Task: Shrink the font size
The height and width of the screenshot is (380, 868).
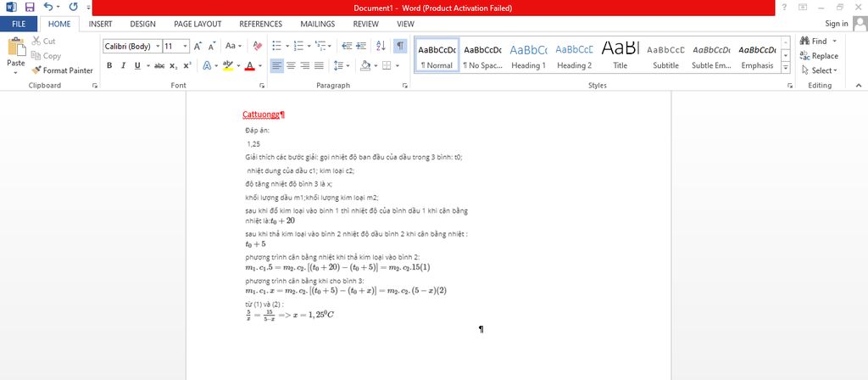Action: tap(211, 46)
